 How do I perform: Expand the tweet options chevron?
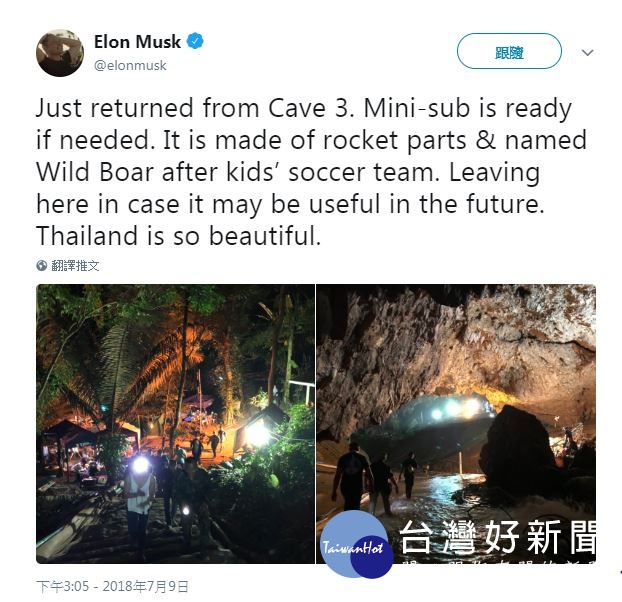[x=587, y=52]
